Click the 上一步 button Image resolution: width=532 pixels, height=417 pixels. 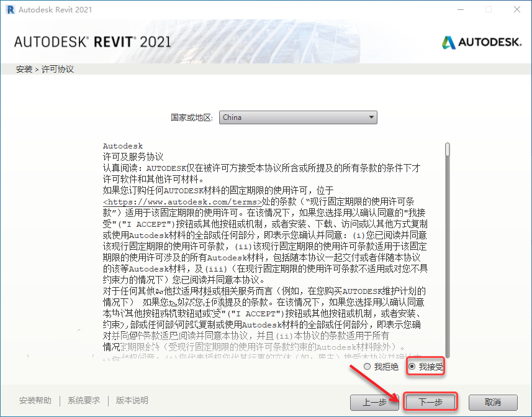(x=374, y=402)
